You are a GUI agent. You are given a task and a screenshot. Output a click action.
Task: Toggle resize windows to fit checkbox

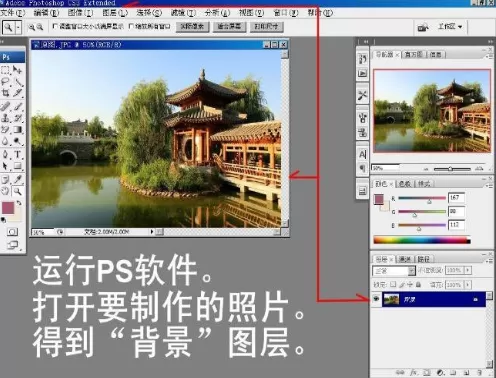(55, 26)
